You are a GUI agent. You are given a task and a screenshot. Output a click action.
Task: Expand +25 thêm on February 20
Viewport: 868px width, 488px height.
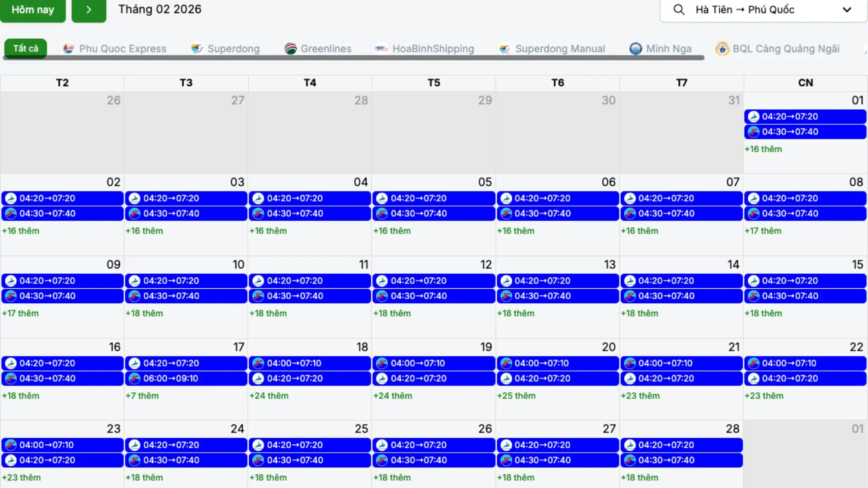[x=516, y=396]
